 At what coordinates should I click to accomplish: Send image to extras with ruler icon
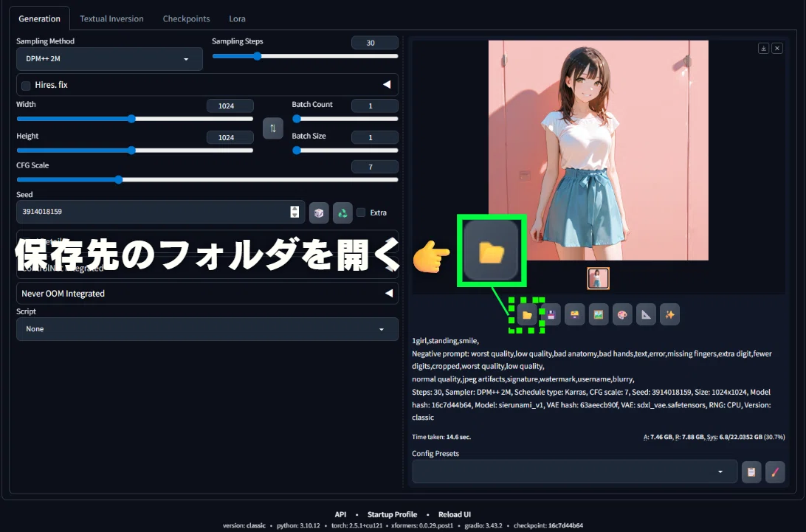click(x=646, y=314)
